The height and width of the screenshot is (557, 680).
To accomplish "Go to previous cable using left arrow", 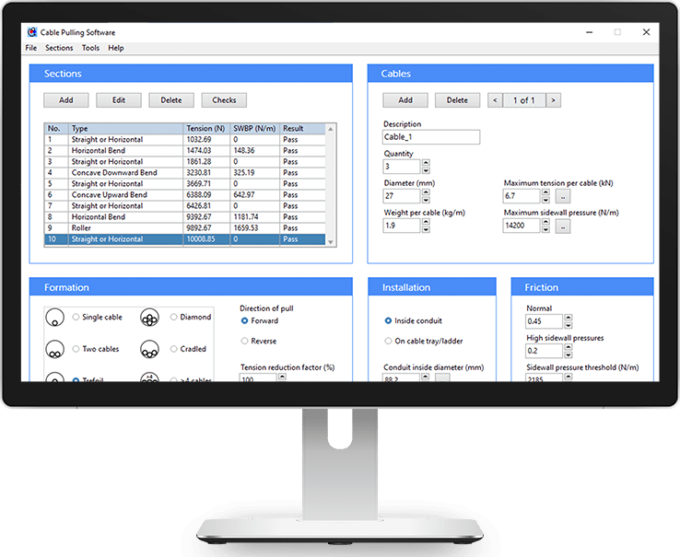I will [x=493, y=100].
